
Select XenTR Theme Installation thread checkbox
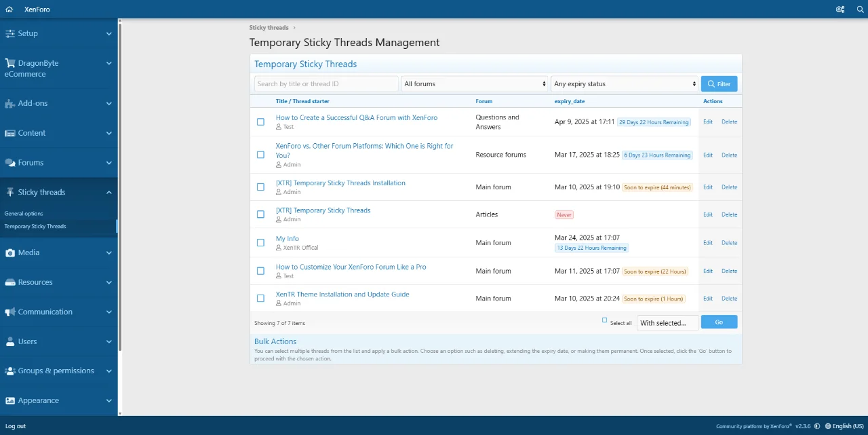coord(260,299)
